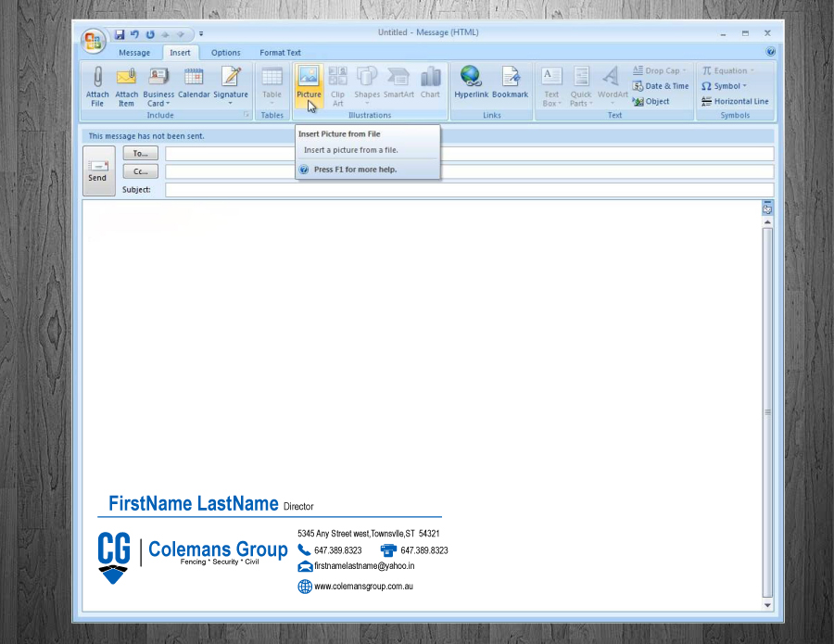Select the Options ribbon tab

click(225, 53)
